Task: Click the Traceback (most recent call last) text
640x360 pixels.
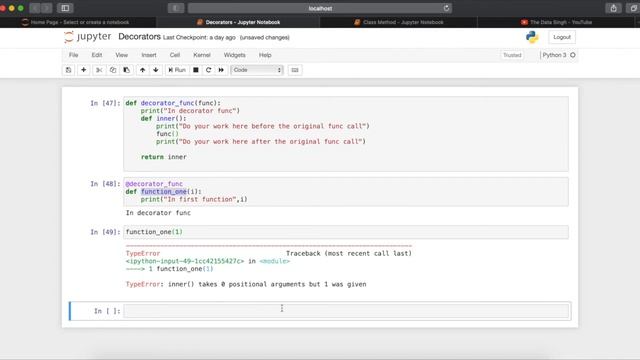Action: (x=349, y=253)
